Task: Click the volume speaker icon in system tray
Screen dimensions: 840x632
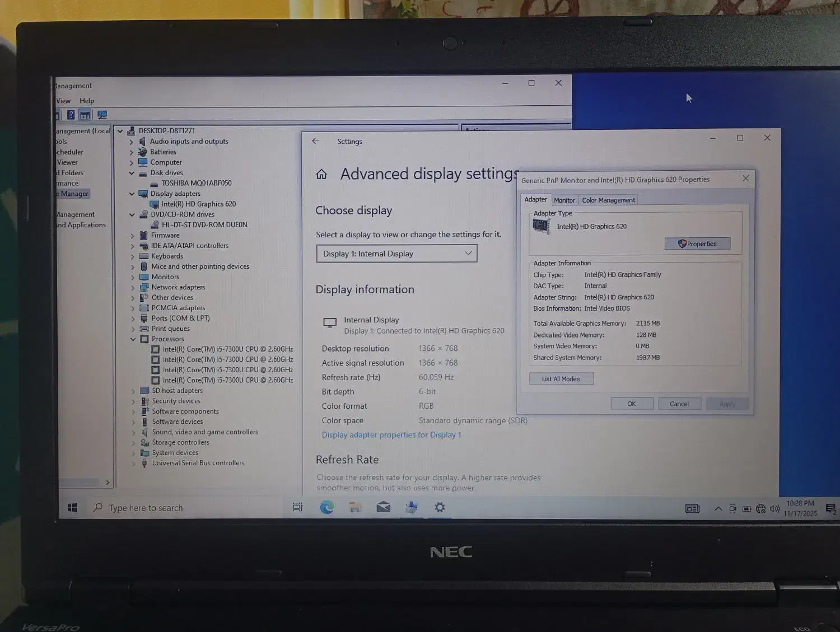Action: coord(775,509)
